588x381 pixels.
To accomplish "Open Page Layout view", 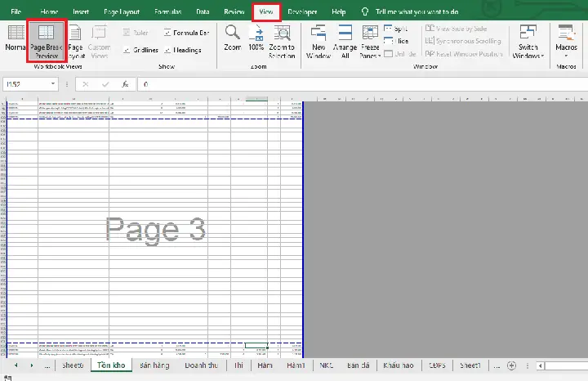I will click(x=76, y=41).
